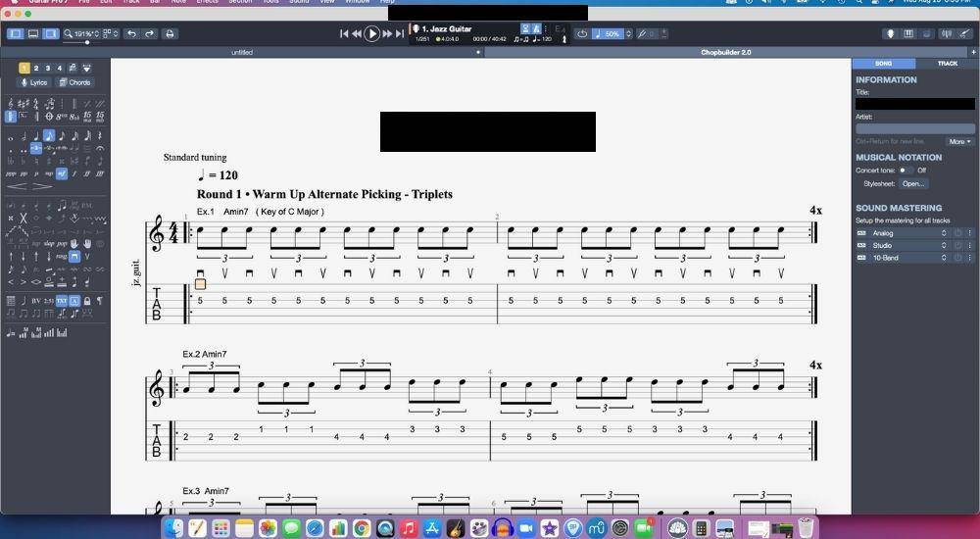This screenshot has height=539, width=980.
Task: Switch to the untitled document tab
Action: coord(242,53)
